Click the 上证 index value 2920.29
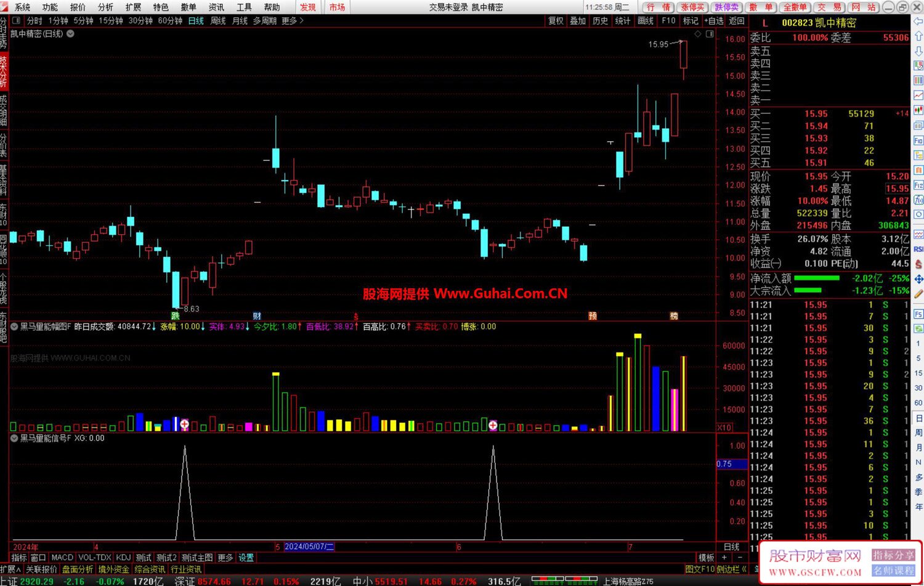The width and height of the screenshot is (924, 586). 37,581
